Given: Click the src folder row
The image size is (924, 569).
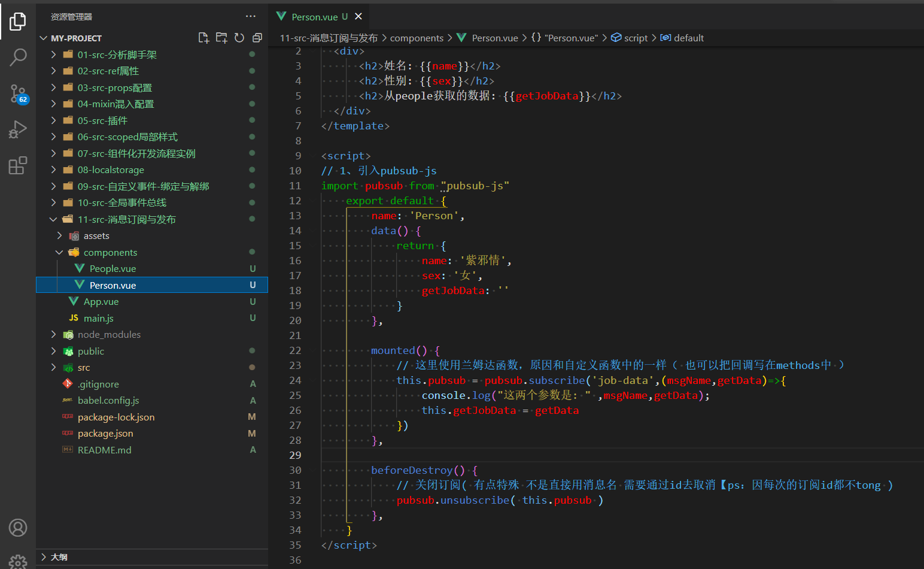Looking at the screenshot, I should pyautogui.click(x=152, y=367).
